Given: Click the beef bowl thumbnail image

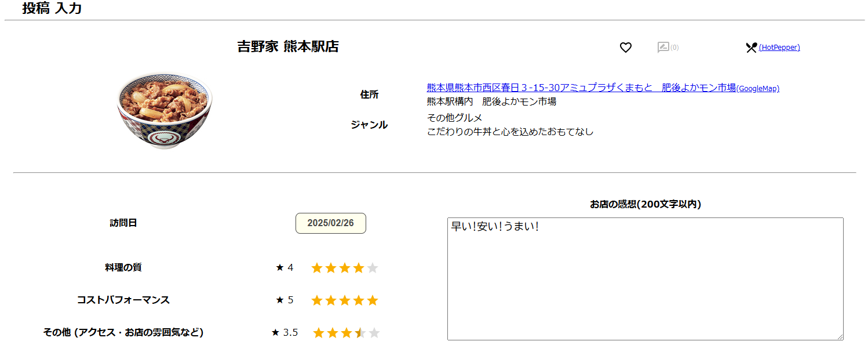Looking at the screenshot, I should (x=164, y=110).
